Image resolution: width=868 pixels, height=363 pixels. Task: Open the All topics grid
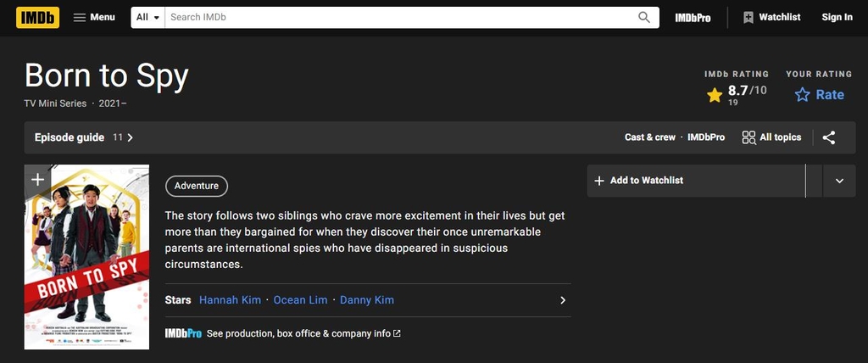pyautogui.click(x=771, y=137)
